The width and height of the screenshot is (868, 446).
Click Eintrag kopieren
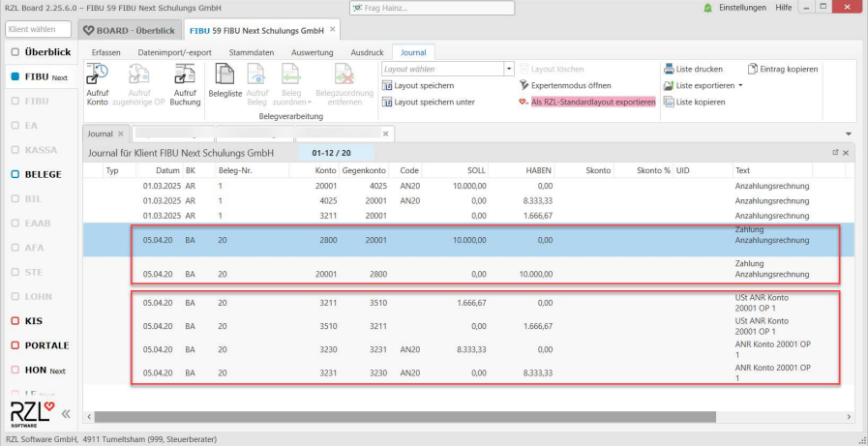click(x=782, y=69)
